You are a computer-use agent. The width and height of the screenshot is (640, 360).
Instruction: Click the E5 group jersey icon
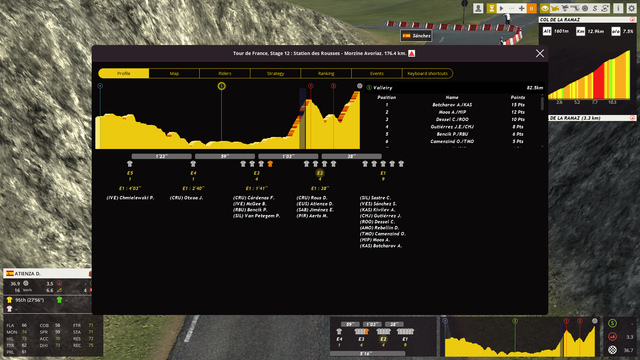coord(130,164)
